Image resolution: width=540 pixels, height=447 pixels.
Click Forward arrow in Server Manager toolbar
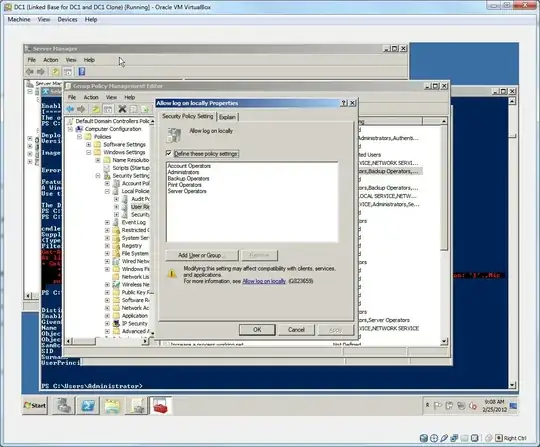click(41, 71)
